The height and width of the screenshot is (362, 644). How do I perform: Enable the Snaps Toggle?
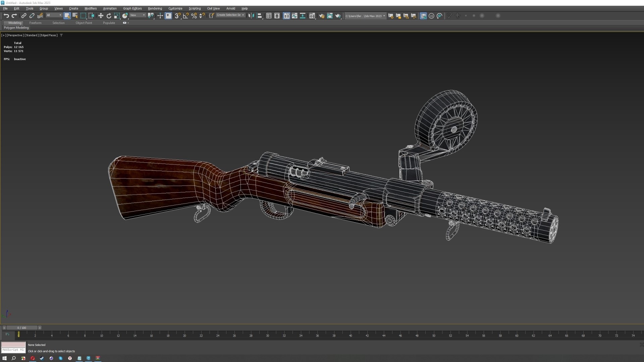177,16
